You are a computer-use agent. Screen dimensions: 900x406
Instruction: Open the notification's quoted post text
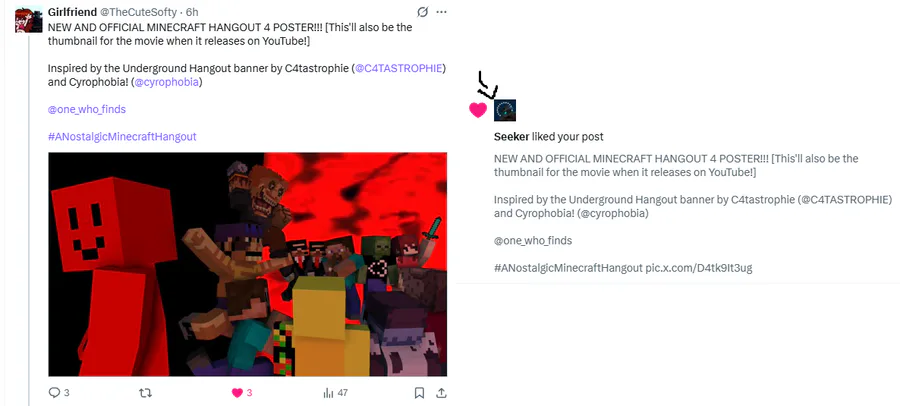pyautogui.click(x=693, y=213)
